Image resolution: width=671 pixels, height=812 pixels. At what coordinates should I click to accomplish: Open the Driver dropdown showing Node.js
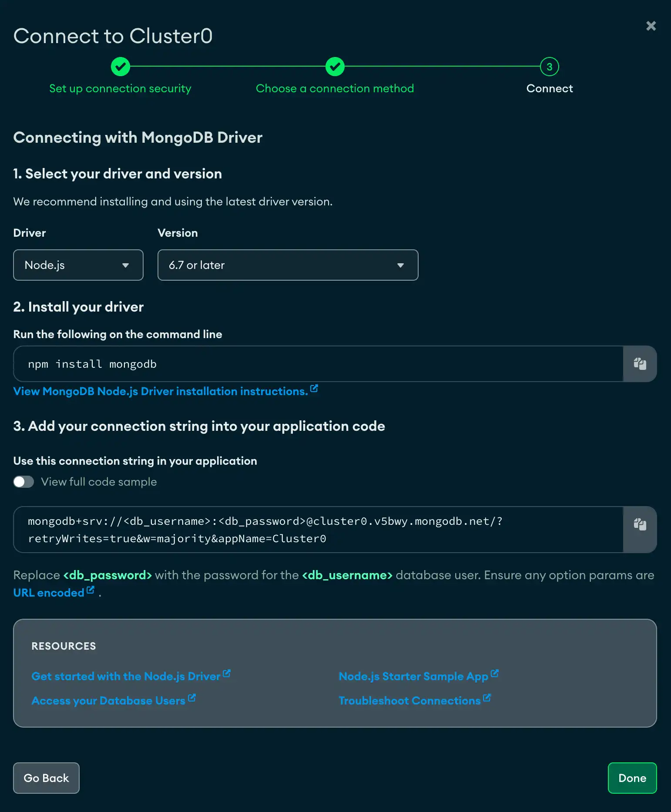[78, 265]
